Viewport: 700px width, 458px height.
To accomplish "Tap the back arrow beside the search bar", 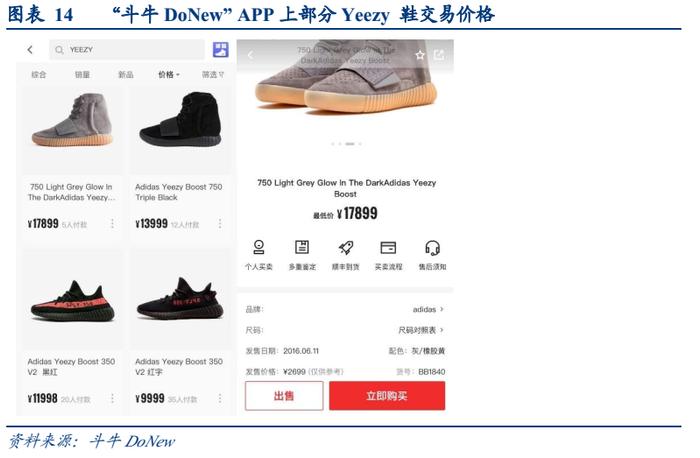I will (30, 50).
